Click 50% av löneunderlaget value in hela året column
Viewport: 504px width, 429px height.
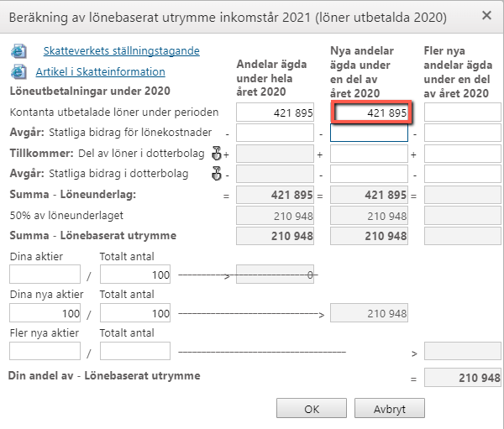pyautogui.click(x=276, y=215)
